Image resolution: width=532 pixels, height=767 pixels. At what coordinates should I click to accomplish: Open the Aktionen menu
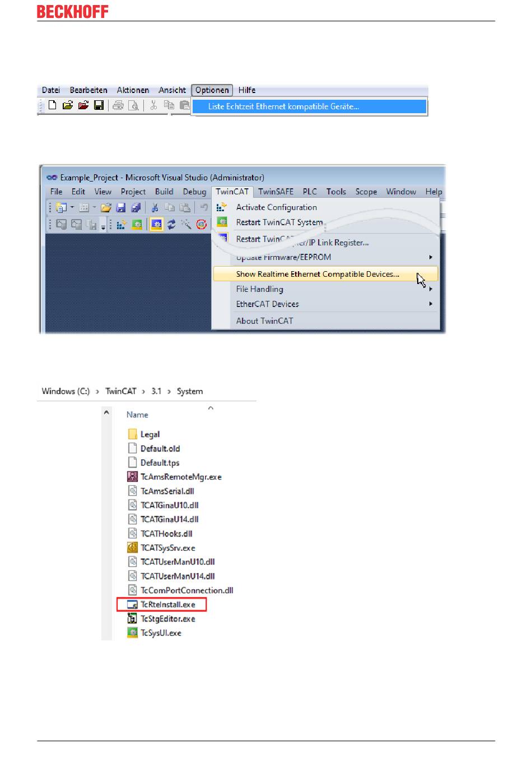[133, 90]
